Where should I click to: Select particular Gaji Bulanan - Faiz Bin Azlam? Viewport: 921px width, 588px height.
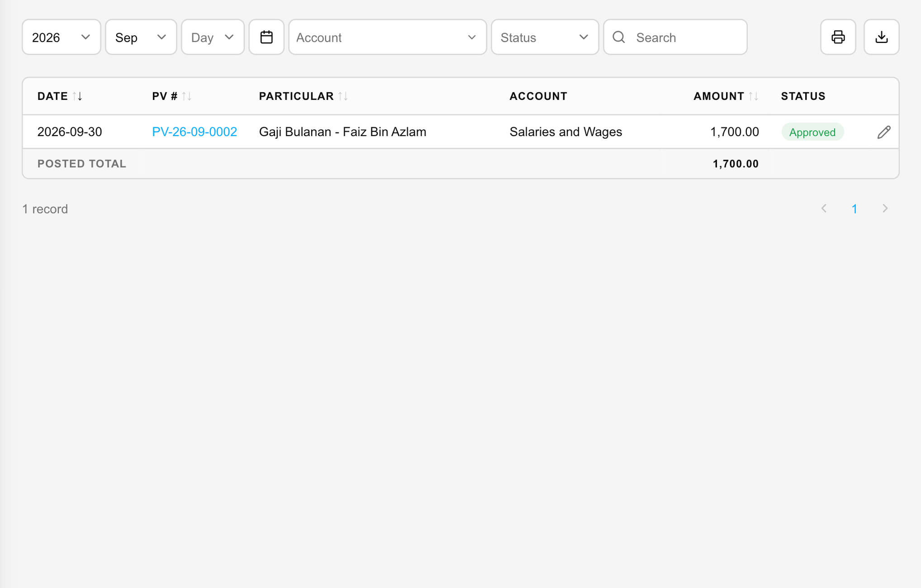pyautogui.click(x=342, y=132)
